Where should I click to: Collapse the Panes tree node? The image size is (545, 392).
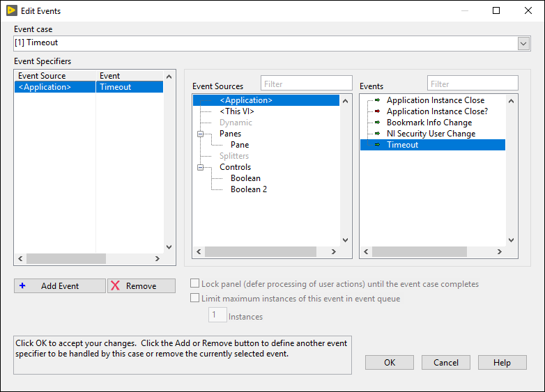pos(200,134)
